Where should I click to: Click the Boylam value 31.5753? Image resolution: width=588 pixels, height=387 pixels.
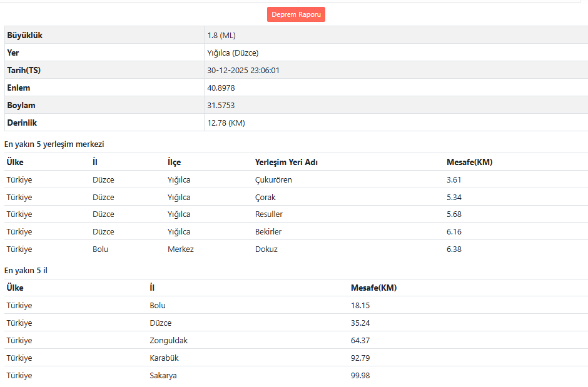(x=221, y=106)
